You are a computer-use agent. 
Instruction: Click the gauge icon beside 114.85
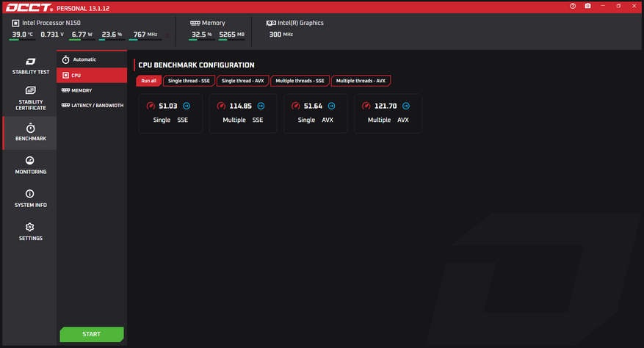[x=221, y=106]
